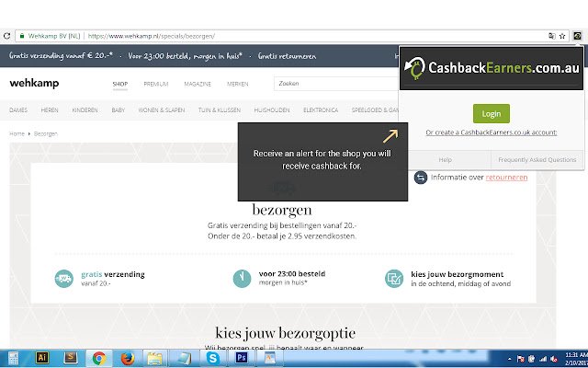
Task: Open the notepad application in taskbar
Action: pos(184,358)
